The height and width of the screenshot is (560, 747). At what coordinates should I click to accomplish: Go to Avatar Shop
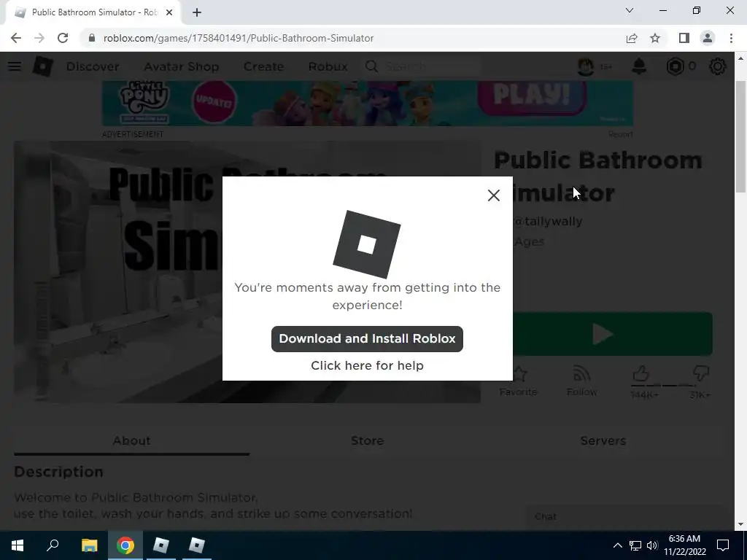pyautogui.click(x=182, y=66)
